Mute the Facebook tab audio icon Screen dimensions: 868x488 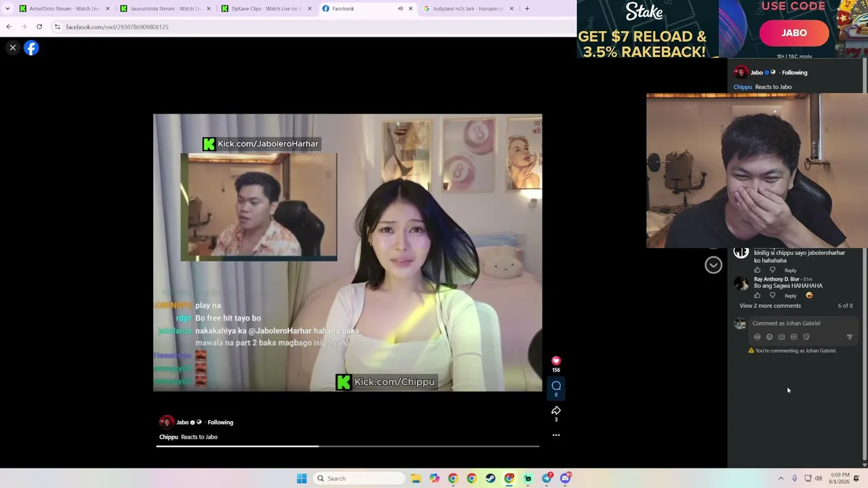(x=400, y=9)
